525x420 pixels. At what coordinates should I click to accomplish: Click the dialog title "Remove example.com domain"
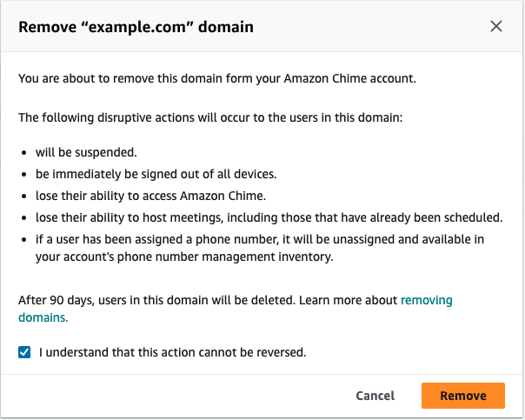pyautogui.click(x=136, y=27)
